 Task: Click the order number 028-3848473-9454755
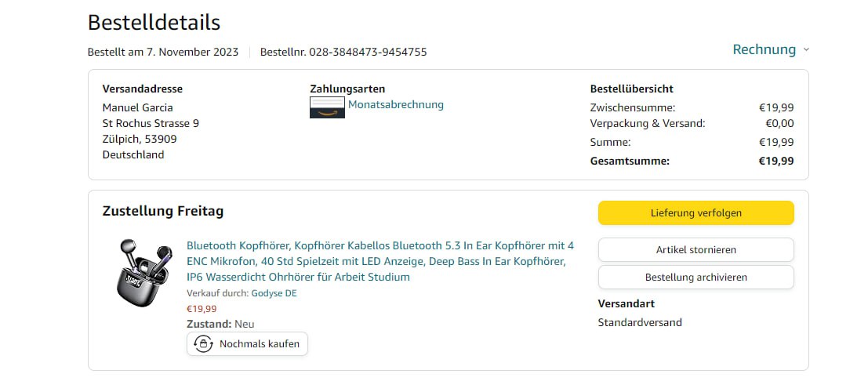[x=368, y=53]
